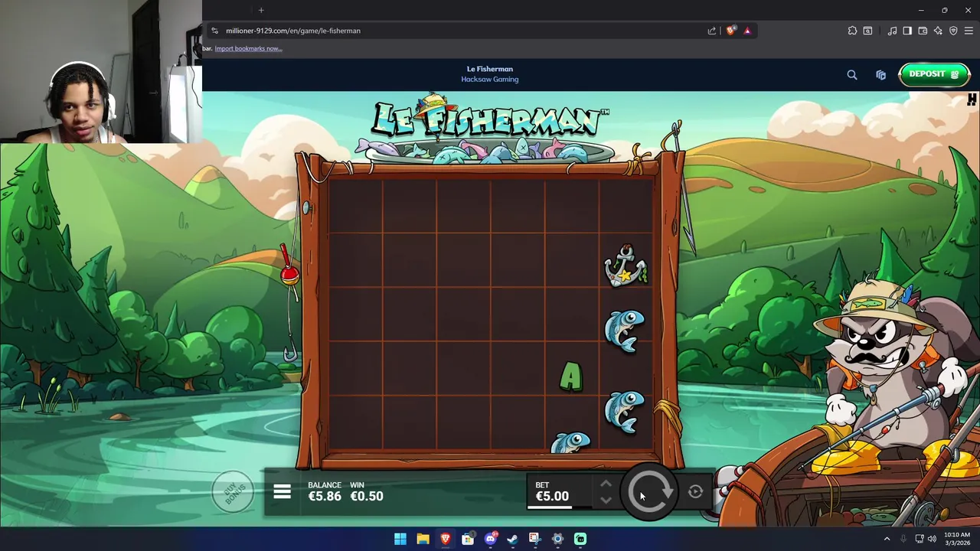Open the Brave Rewards triangle icon
This screenshot has height=551, width=980.
(747, 31)
